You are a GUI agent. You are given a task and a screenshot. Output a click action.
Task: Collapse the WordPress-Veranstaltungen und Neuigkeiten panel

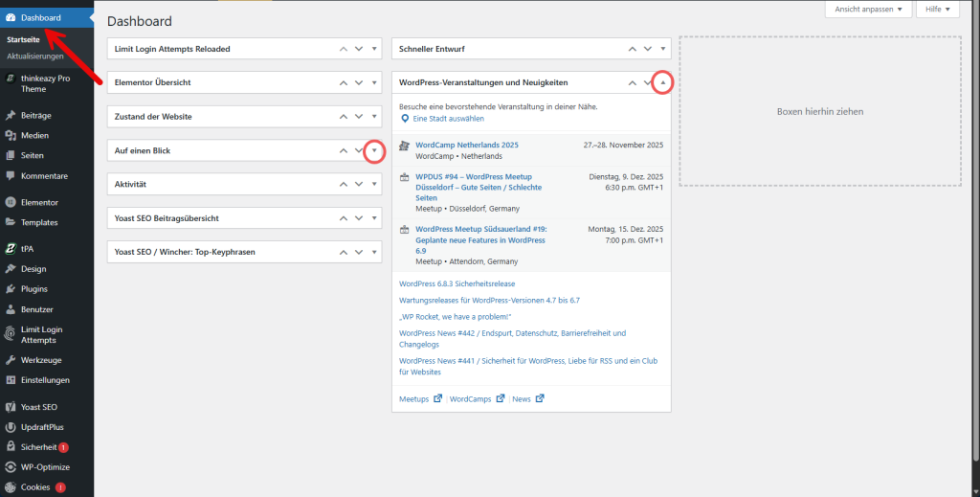661,82
